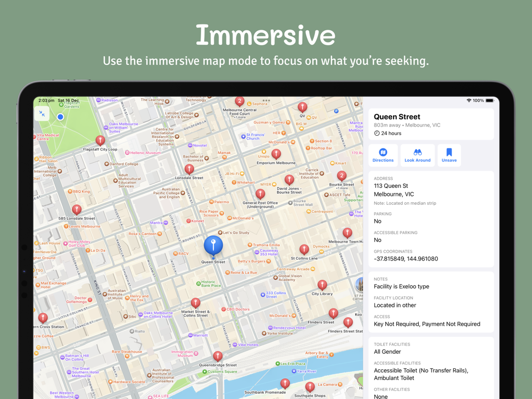
Task: Select the Flinders Street pin
Action: (333, 313)
